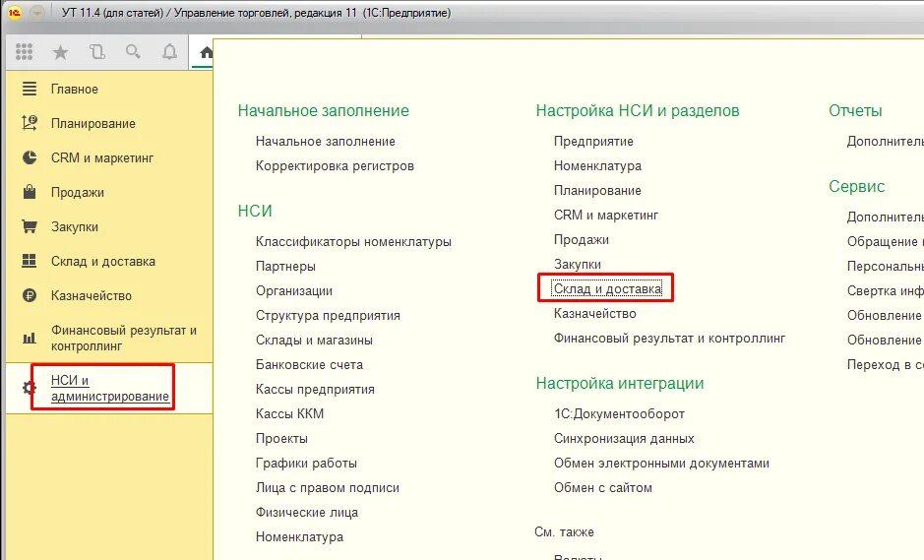Open Планирование settings in Настройка НСИ
Screen dimensions: 924x560
click(597, 191)
